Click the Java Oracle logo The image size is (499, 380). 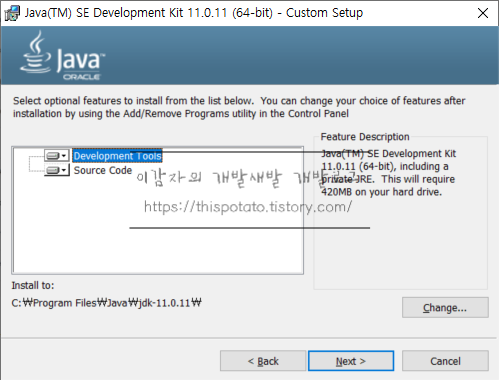[62, 56]
